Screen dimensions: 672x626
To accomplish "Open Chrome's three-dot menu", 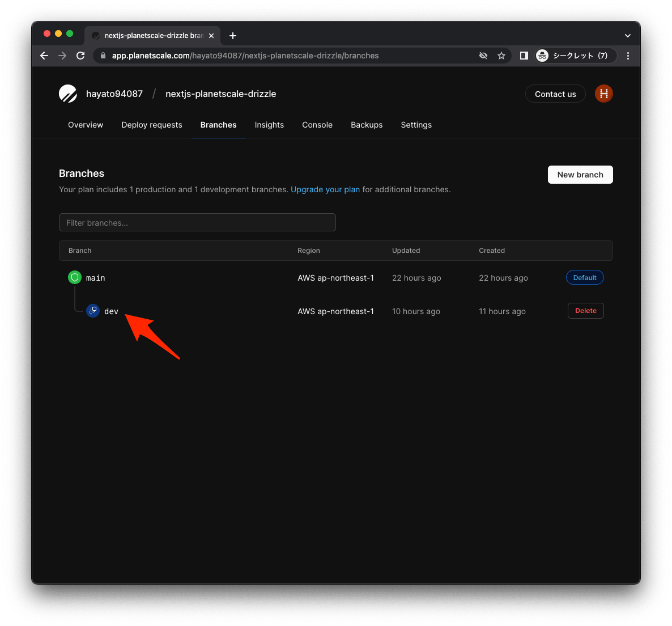I will (628, 56).
